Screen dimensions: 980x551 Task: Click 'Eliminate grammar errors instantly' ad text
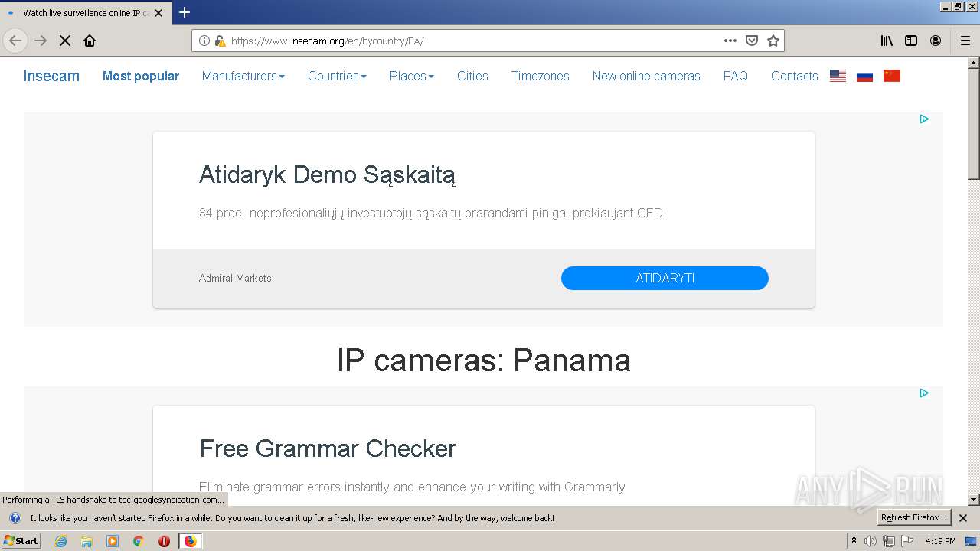[412, 487]
